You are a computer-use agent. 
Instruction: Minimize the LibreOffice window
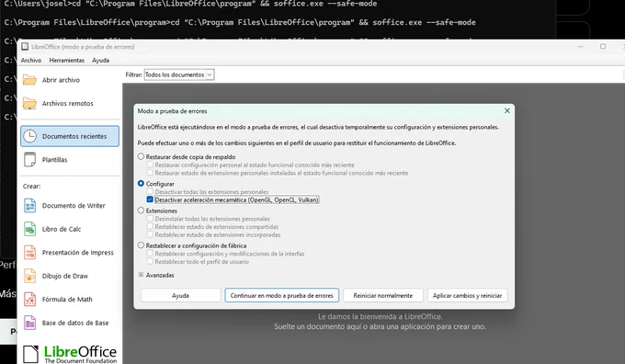pos(580,47)
